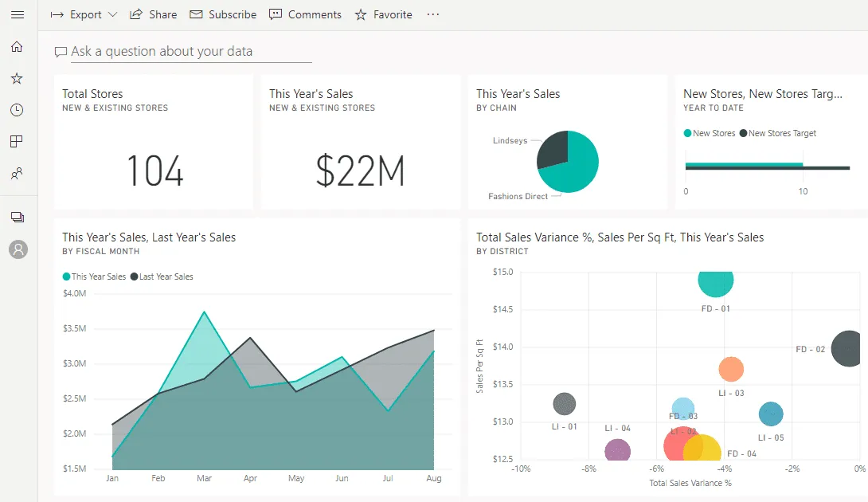
Task: Go to Home in left sidebar
Action: coord(17,47)
